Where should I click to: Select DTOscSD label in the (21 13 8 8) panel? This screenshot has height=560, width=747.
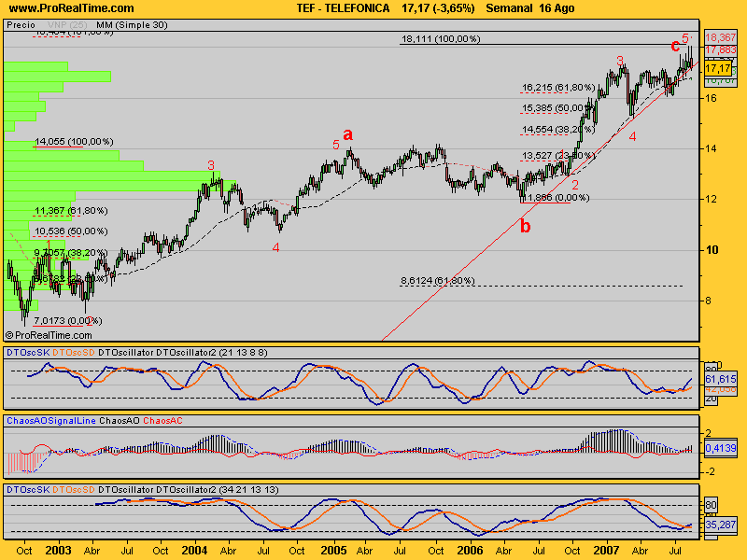point(74,353)
